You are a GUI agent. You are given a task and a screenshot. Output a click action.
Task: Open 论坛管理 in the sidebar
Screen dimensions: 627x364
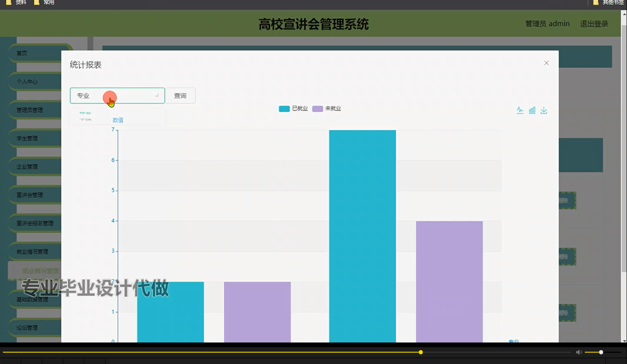(x=26, y=327)
